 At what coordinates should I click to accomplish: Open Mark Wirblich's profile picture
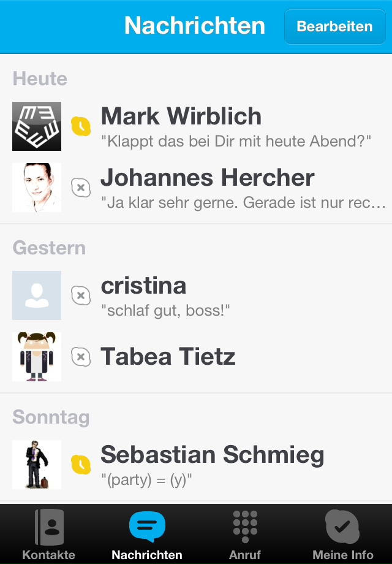point(37,126)
